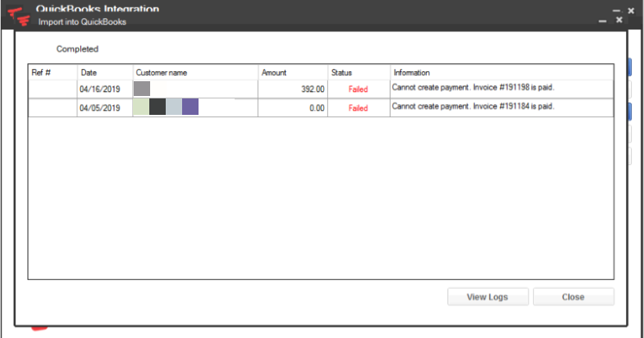Screen dimensions: 644x338
Task: Close the Import into QuickBooks dialog with X
Action: (619, 20)
